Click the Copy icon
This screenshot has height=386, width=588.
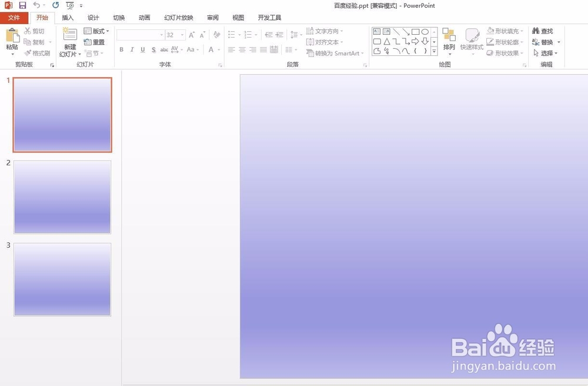coord(28,42)
